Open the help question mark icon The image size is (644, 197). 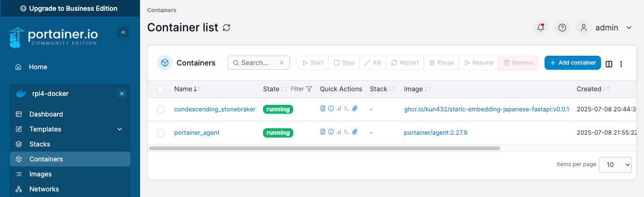click(562, 28)
